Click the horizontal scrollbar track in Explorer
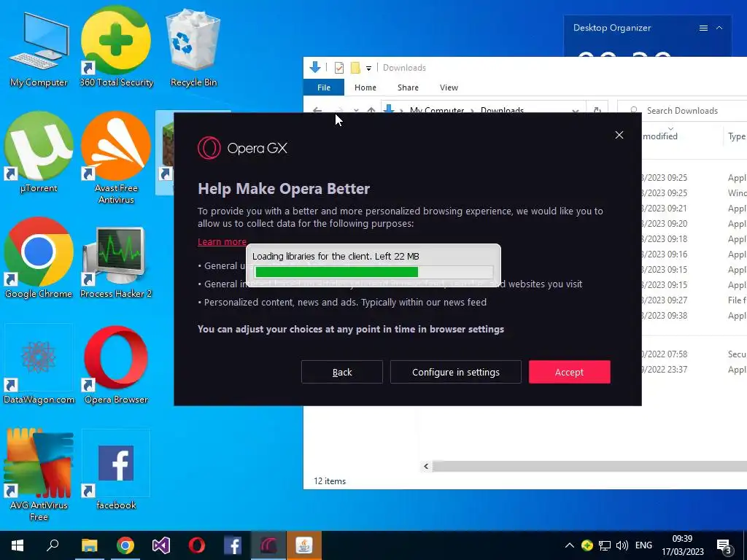The image size is (747, 560). (589, 466)
